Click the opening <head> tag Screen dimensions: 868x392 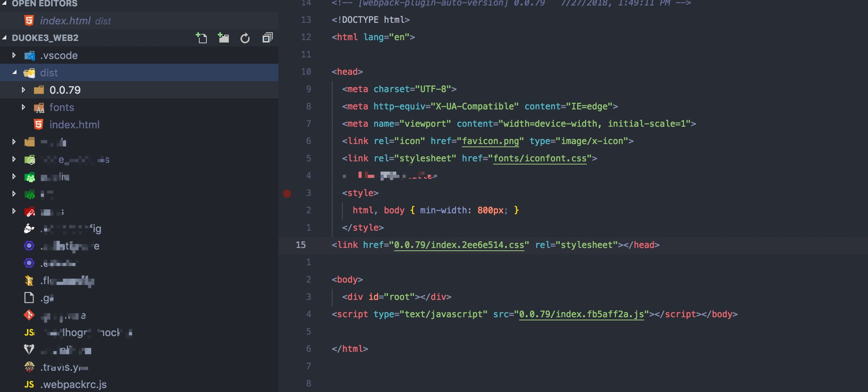pyautogui.click(x=347, y=72)
